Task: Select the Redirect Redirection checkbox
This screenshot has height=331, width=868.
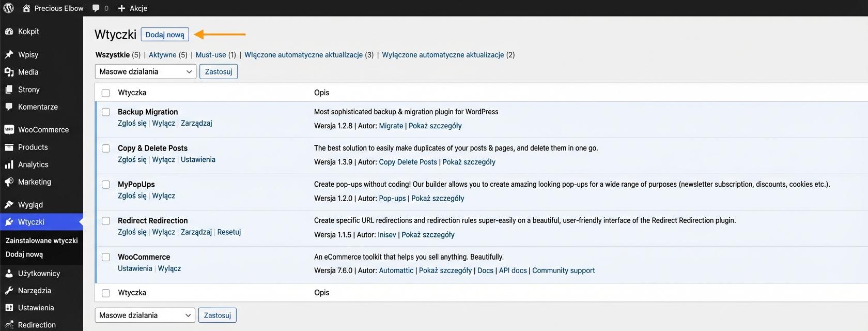Action: (x=106, y=221)
